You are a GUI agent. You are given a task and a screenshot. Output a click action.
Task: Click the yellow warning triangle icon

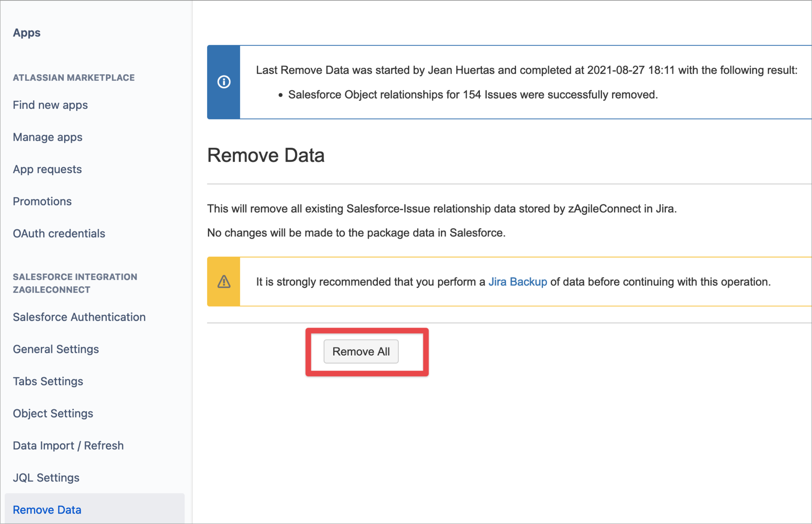[224, 282]
